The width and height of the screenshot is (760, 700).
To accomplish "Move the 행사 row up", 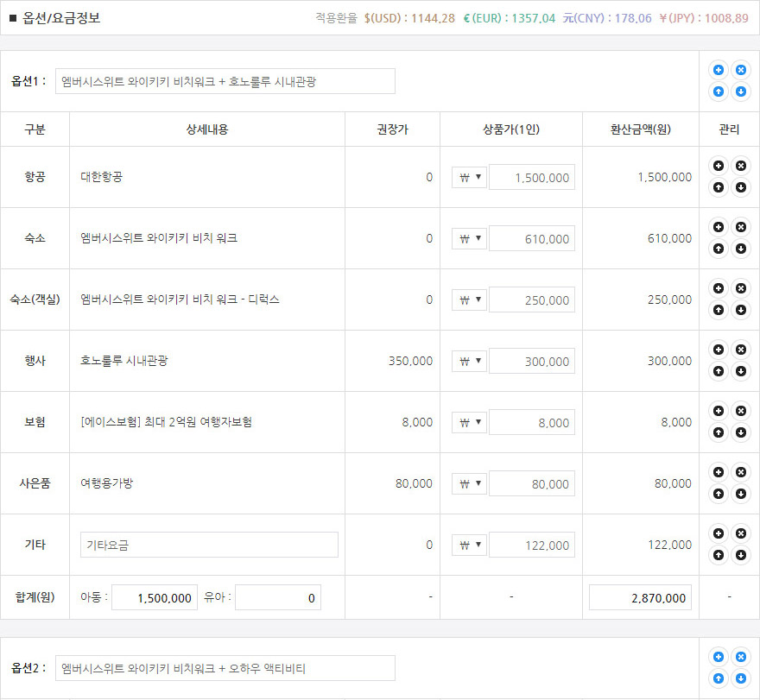I will (x=719, y=371).
